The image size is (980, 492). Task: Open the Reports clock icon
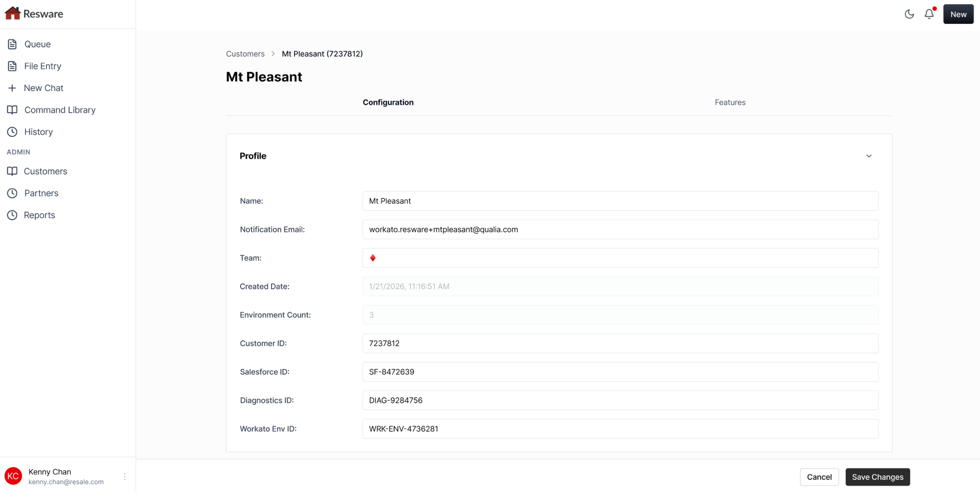coord(12,215)
